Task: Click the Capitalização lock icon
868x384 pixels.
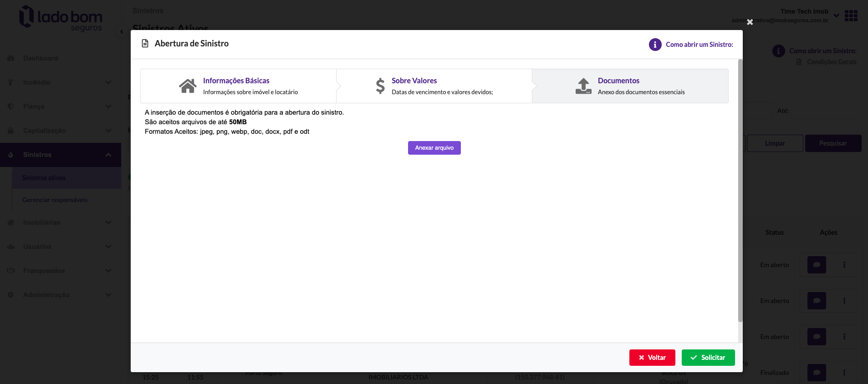Action: pos(11,131)
